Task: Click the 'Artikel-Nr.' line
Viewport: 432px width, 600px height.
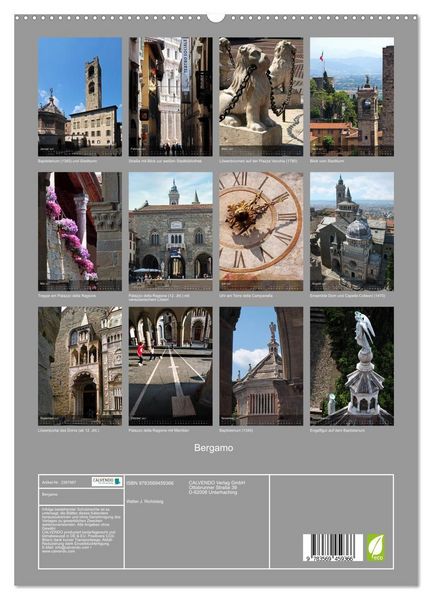Action: pos(59,483)
